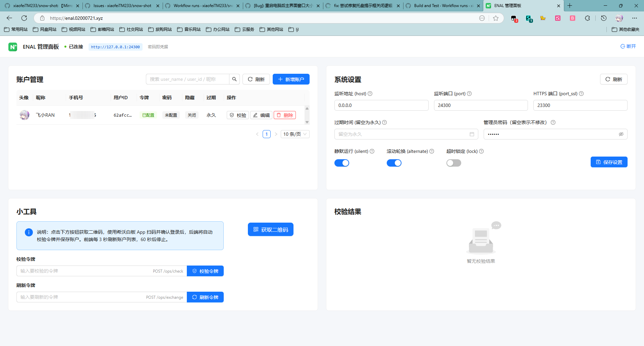Delete the 飞小RAN account
Viewport: 644px width, 346px height.
(285, 115)
